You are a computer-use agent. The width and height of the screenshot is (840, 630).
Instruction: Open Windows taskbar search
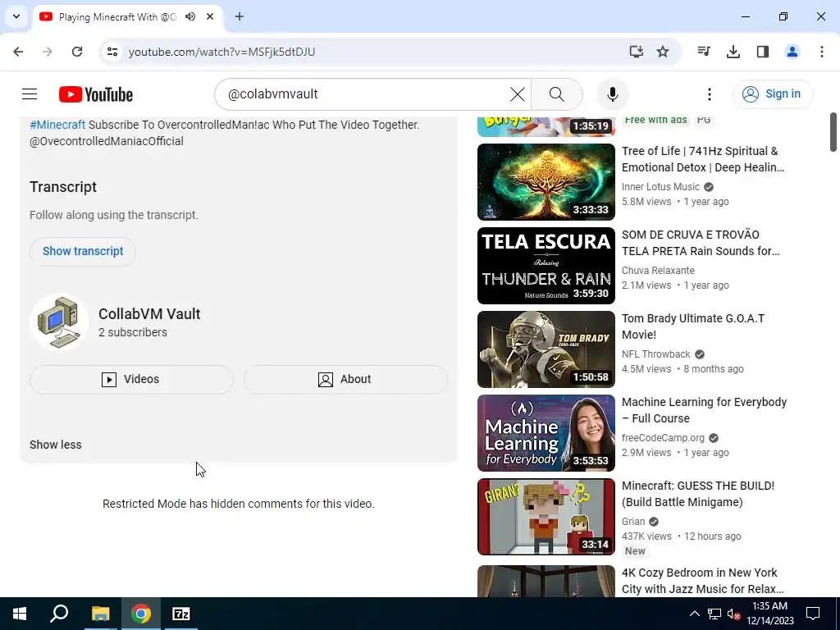[59, 614]
